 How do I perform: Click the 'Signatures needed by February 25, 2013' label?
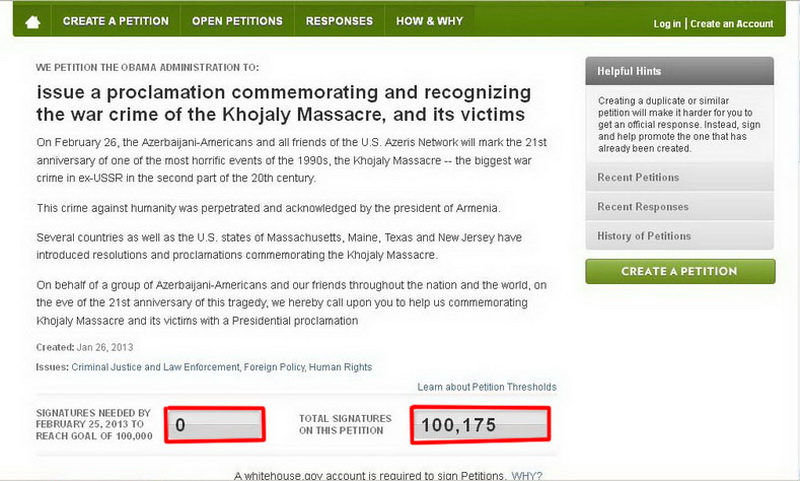[94, 424]
